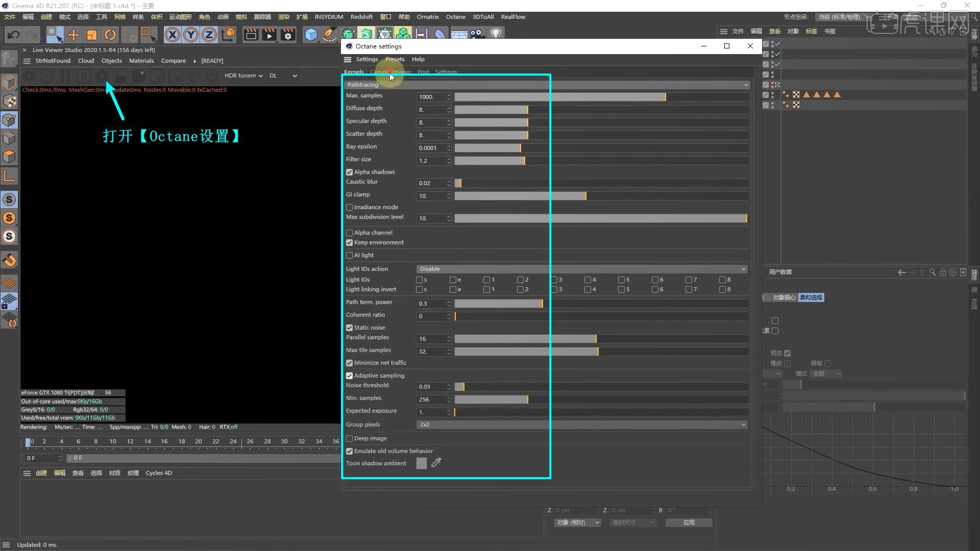Adjust the GI clamp slider
Screen dimensions: 980x551
tap(602, 196)
